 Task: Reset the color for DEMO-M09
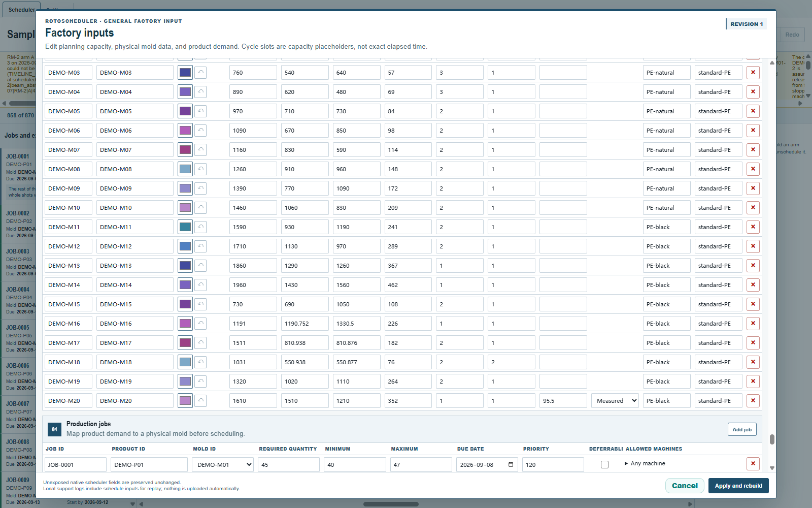200,188
